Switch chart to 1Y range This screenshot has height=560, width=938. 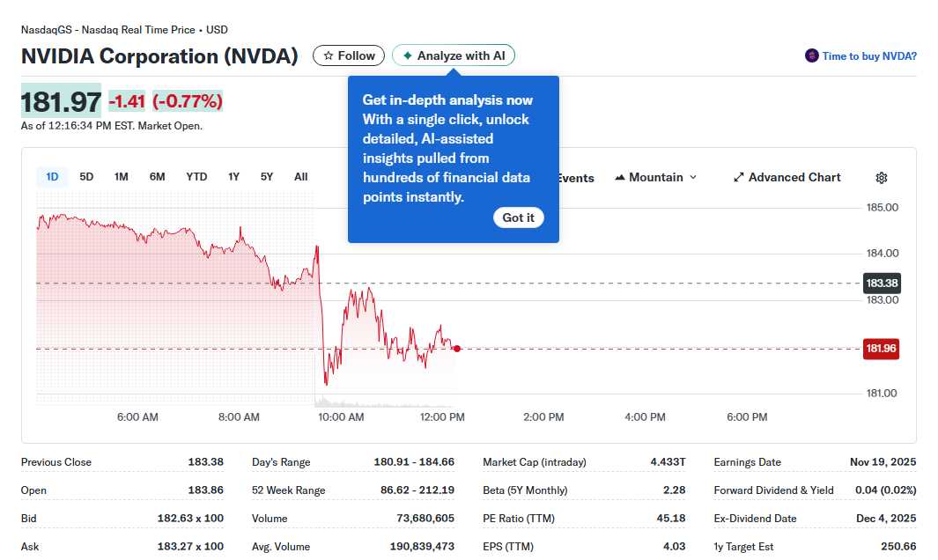[233, 177]
